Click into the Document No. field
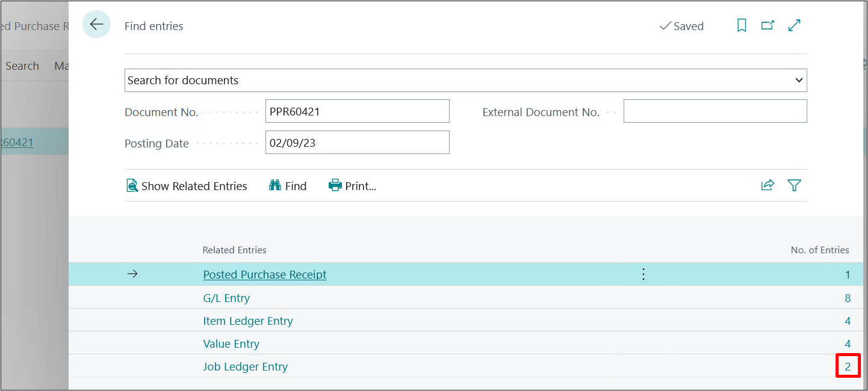Image resolution: width=868 pixels, height=391 pixels. pos(357,111)
